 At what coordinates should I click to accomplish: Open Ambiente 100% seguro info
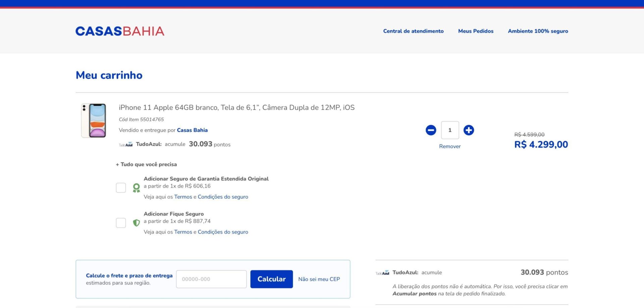coord(538,31)
